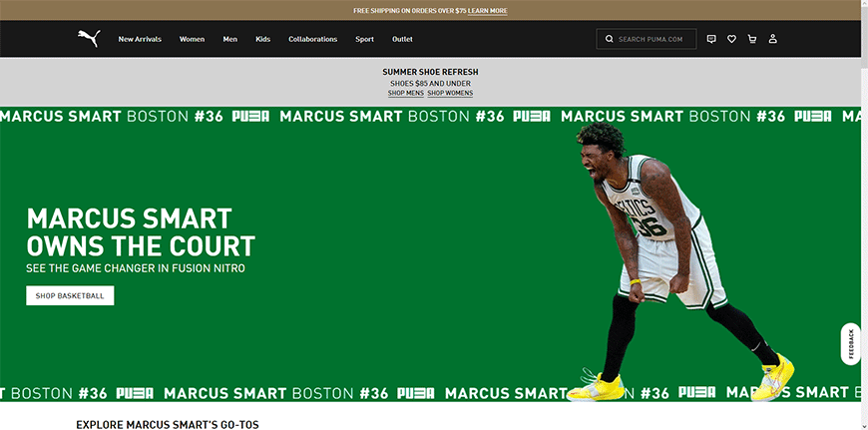Click the Shop Mens link
The height and width of the screenshot is (430, 868).
(x=406, y=93)
